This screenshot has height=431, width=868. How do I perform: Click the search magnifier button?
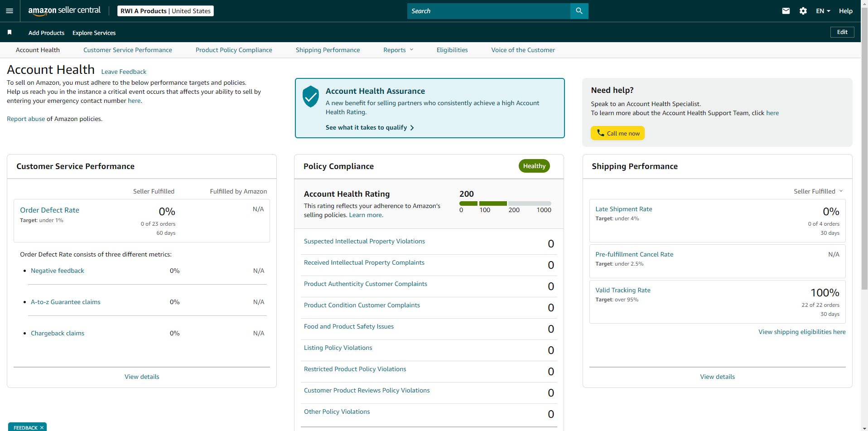(x=579, y=11)
